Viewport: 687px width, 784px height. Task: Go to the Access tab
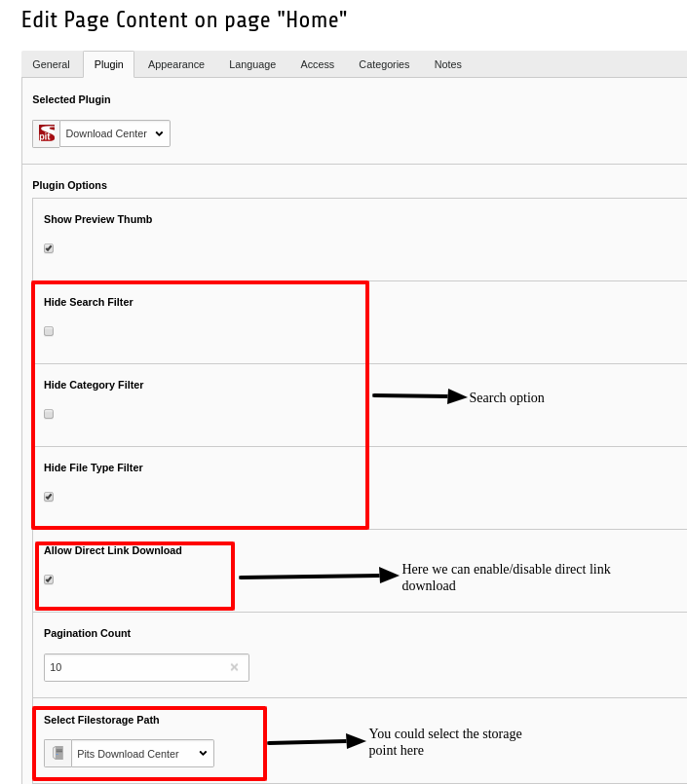click(318, 64)
